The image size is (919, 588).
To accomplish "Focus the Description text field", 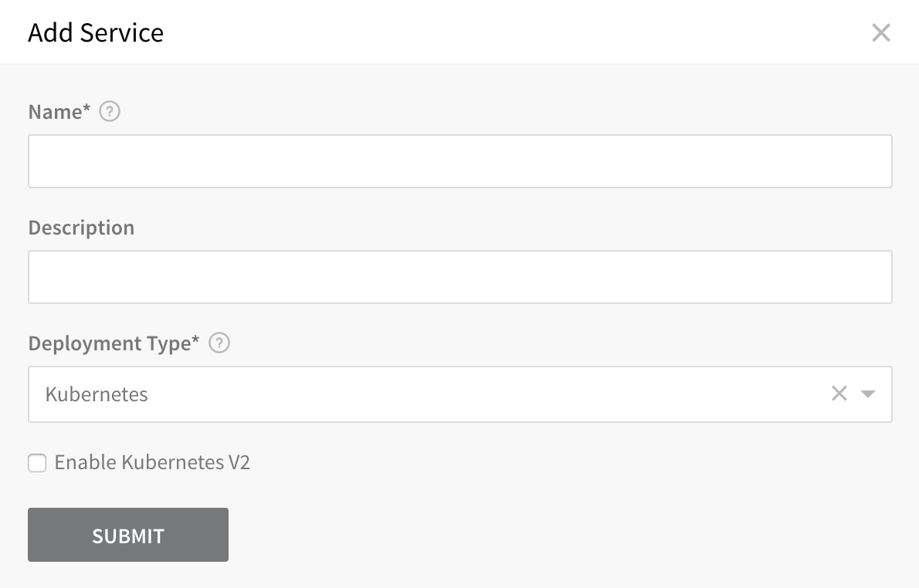I will [460, 277].
